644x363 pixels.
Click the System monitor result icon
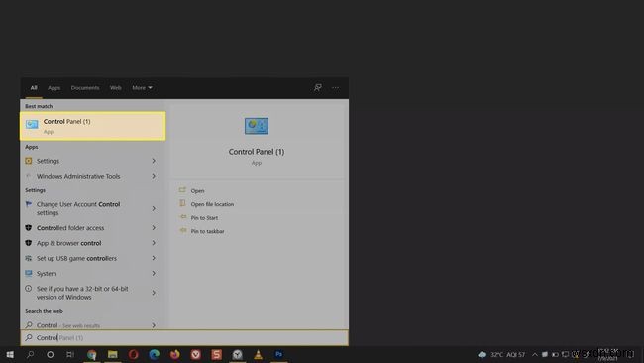click(x=29, y=273)
